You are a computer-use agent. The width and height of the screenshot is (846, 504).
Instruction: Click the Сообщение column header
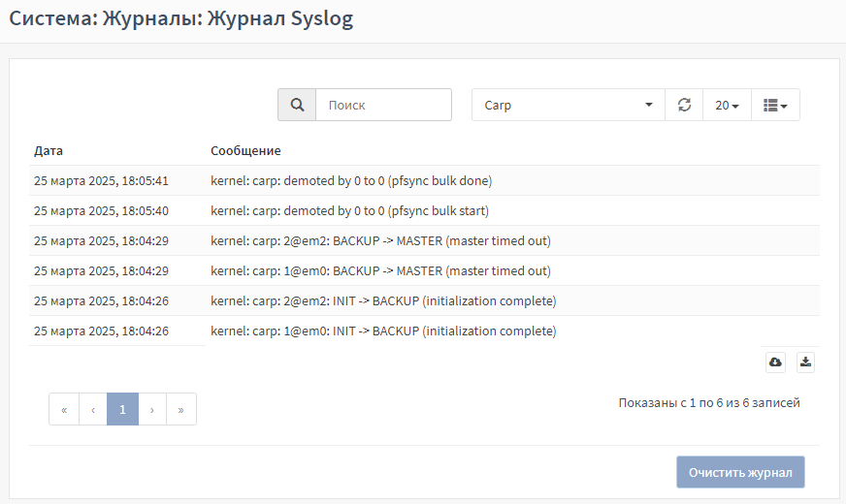click(x=245, y=150)
